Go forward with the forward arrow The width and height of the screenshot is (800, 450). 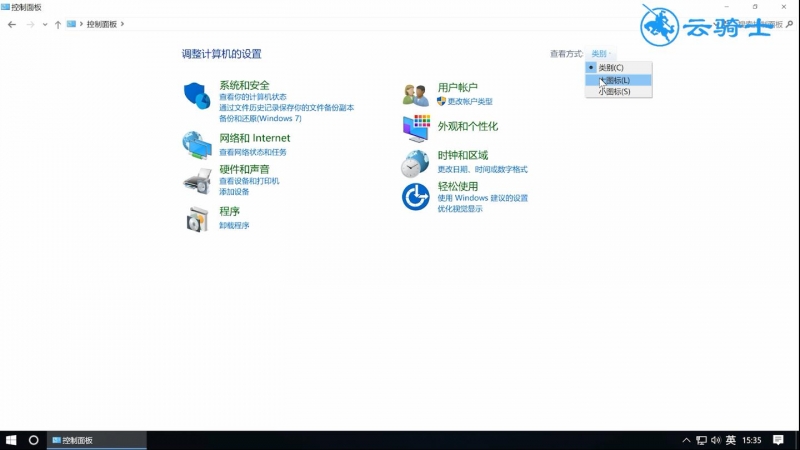tap(30, 24)
